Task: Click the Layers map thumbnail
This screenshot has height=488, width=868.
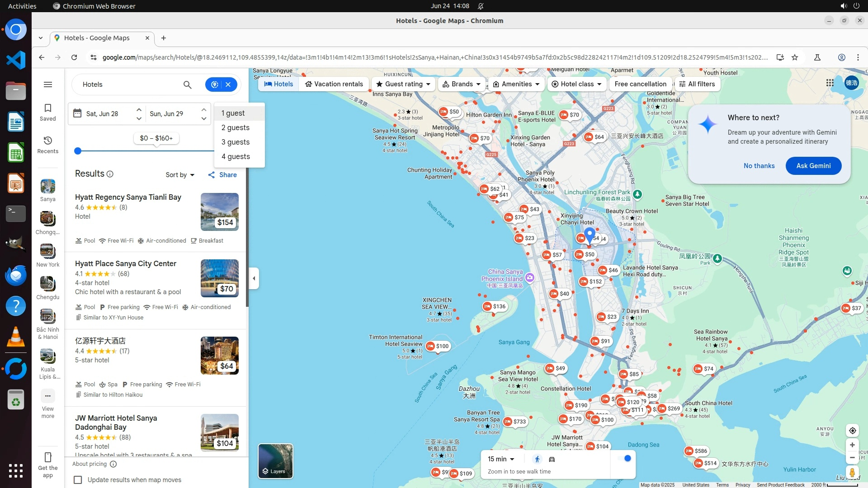Action: point(275,461)
